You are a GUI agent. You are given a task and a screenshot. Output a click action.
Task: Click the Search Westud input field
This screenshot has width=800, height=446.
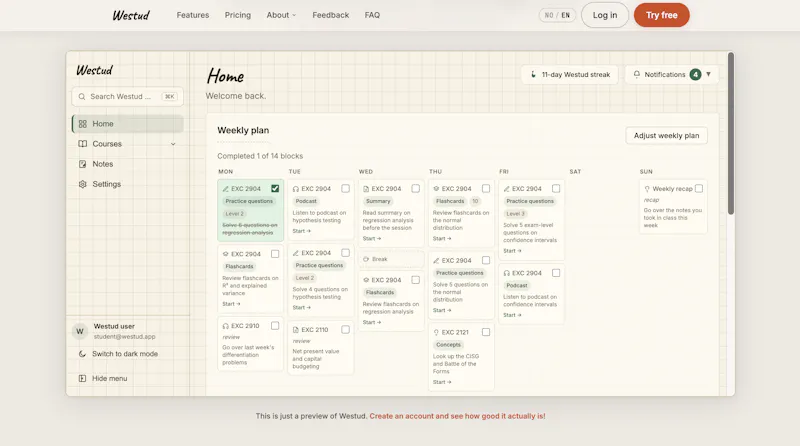click(x=128, y=96)
